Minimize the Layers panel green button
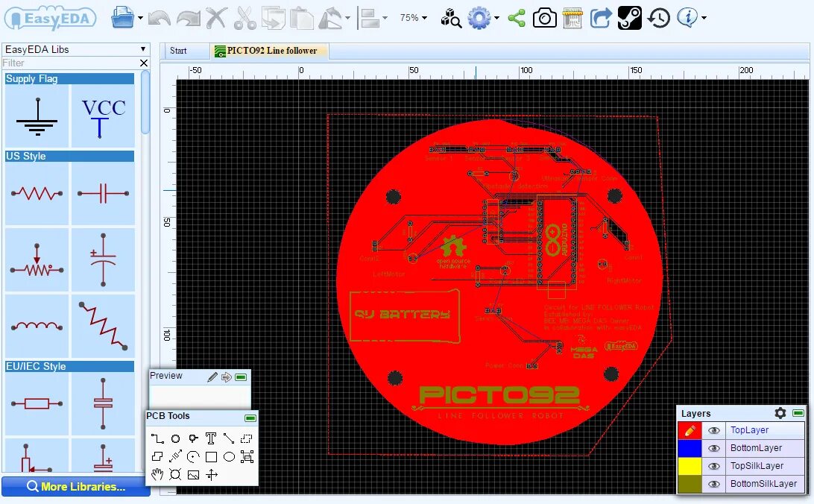This screenshot has height=504, width=814. pos(798,413)
